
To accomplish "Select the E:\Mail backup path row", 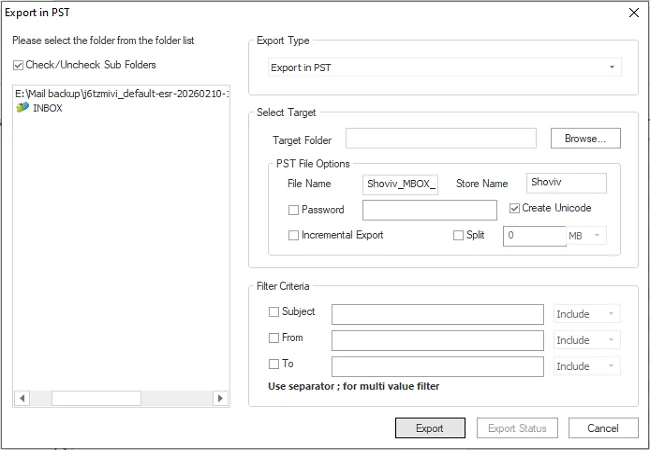I will (x=122, y=94).
